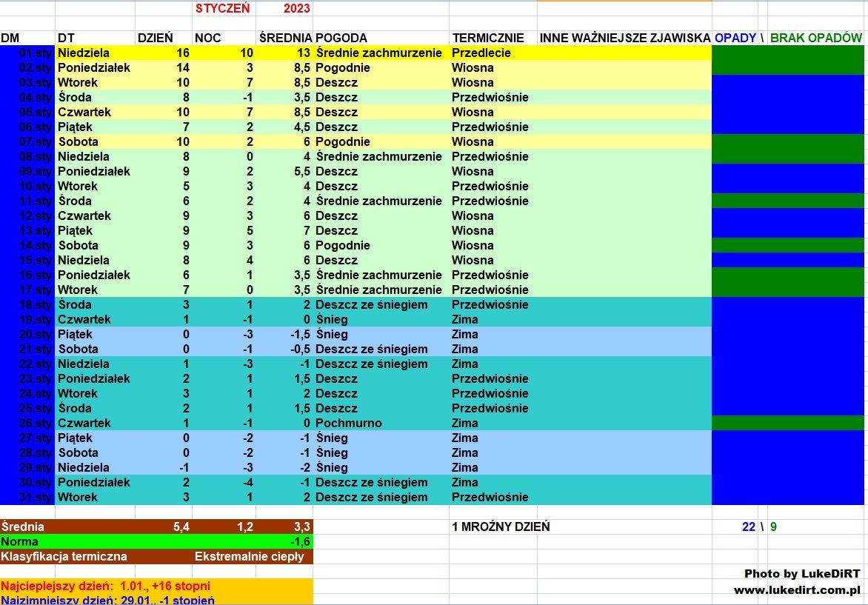Image resolution: width=868 pixels, height=605 pixels.
Task: Select the blue OPADY header cell
Action: pos(735,38)
